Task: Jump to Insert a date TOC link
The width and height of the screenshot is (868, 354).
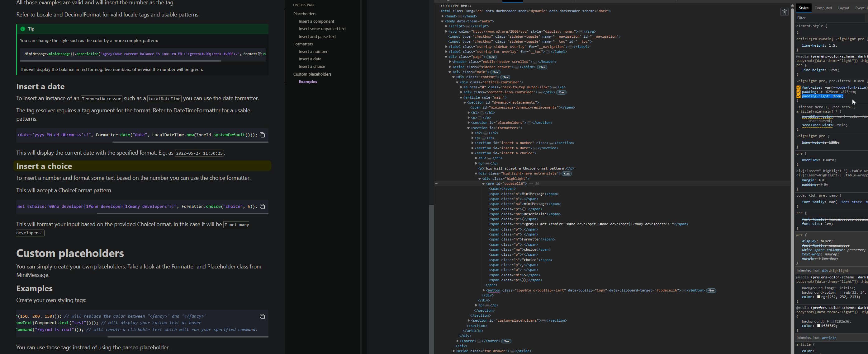Action: (310, 59)
